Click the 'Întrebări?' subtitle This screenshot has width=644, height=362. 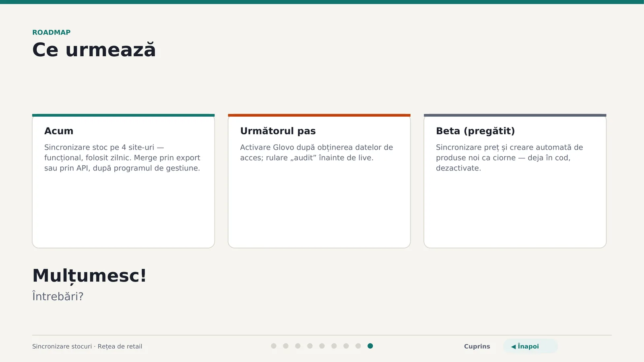(x=58, y=296)
